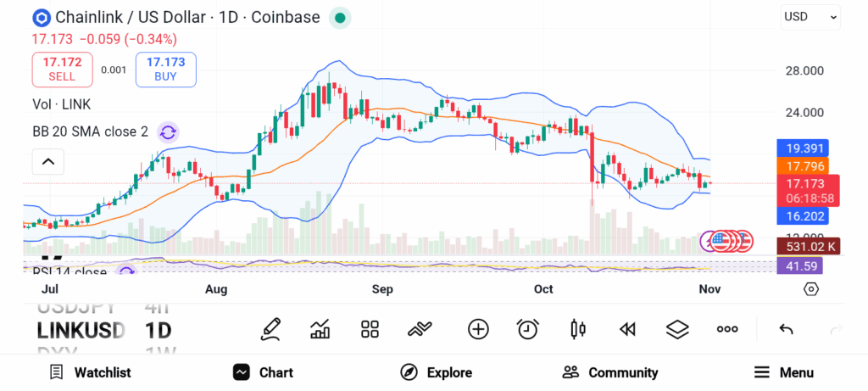
Task: Undo the last action with the arrow
Action: tap(786, 329)
